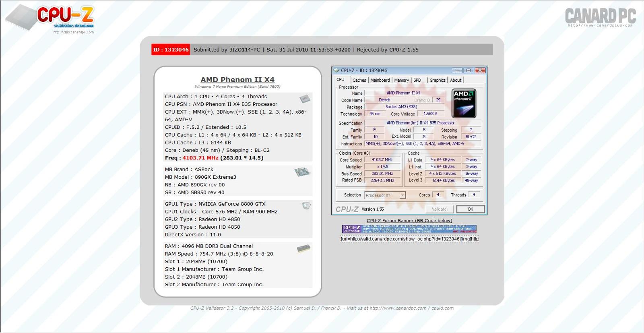Click the SB : AMD SB850 rev 40 line
This screenshot has width=644, height=333.
pyautogui.click(x=195, y=192)
